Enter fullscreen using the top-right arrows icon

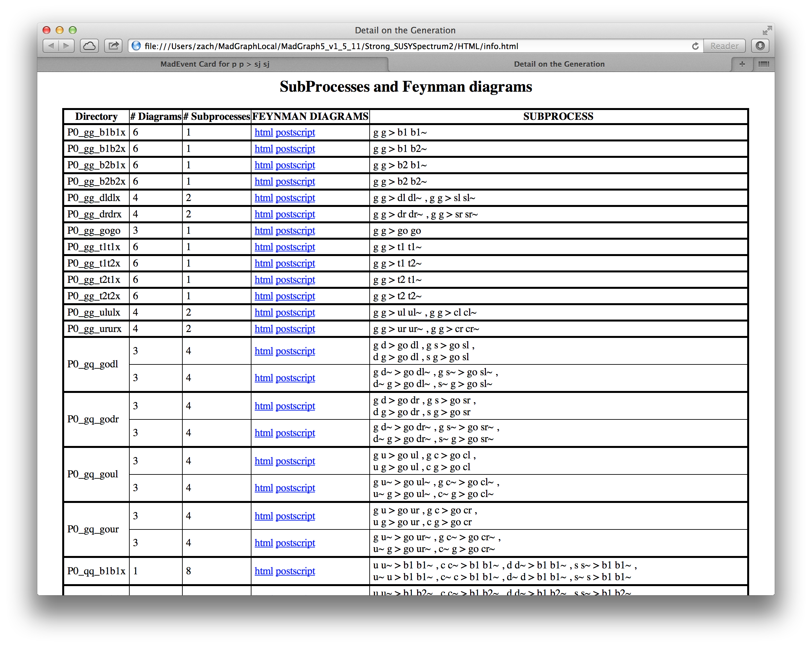pyautogui.click(x=766, y=30)
